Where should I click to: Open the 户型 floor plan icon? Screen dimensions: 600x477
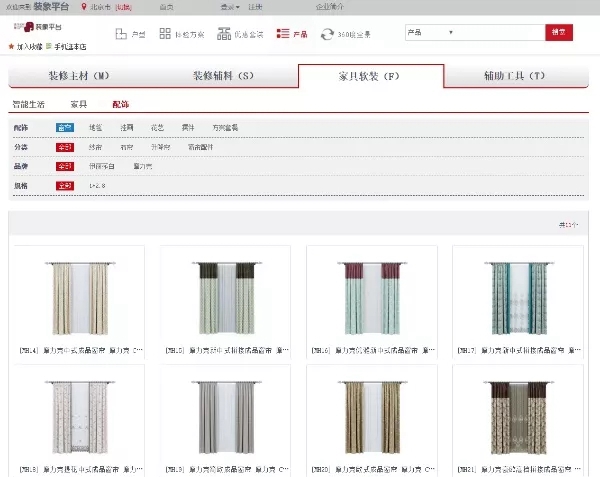pyautogui.click(x=121, y=34)
